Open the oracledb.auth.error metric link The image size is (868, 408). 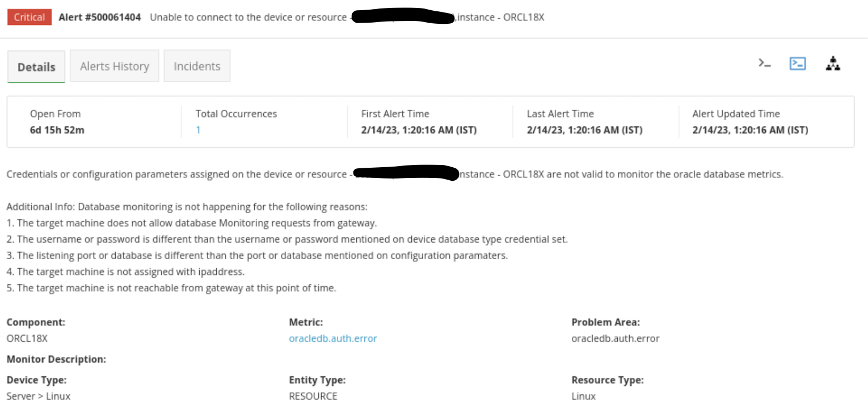pyautogui.click(x=333, y=338)
